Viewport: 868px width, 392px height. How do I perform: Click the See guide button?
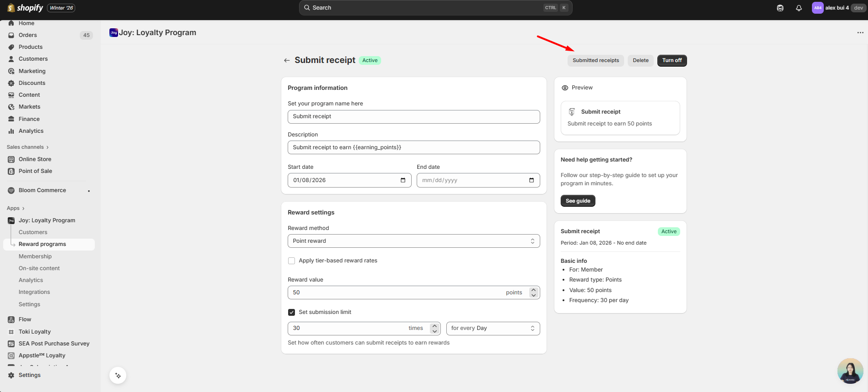point(578,201)
